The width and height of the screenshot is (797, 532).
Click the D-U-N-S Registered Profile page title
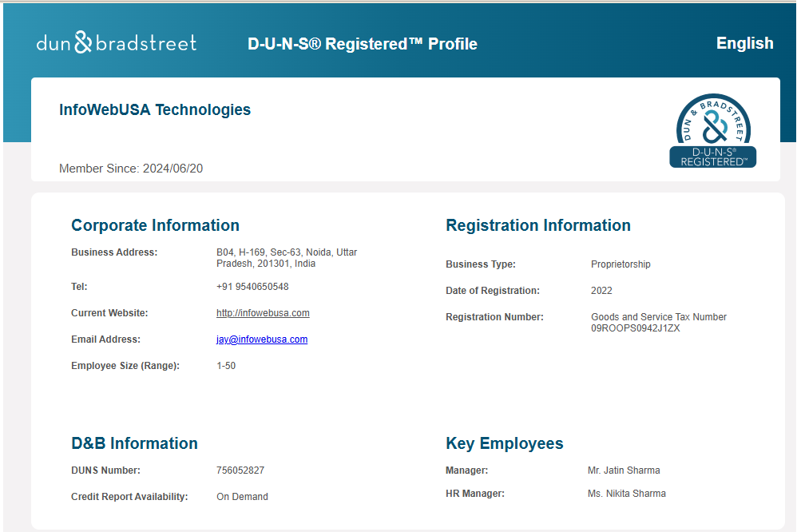363,44
